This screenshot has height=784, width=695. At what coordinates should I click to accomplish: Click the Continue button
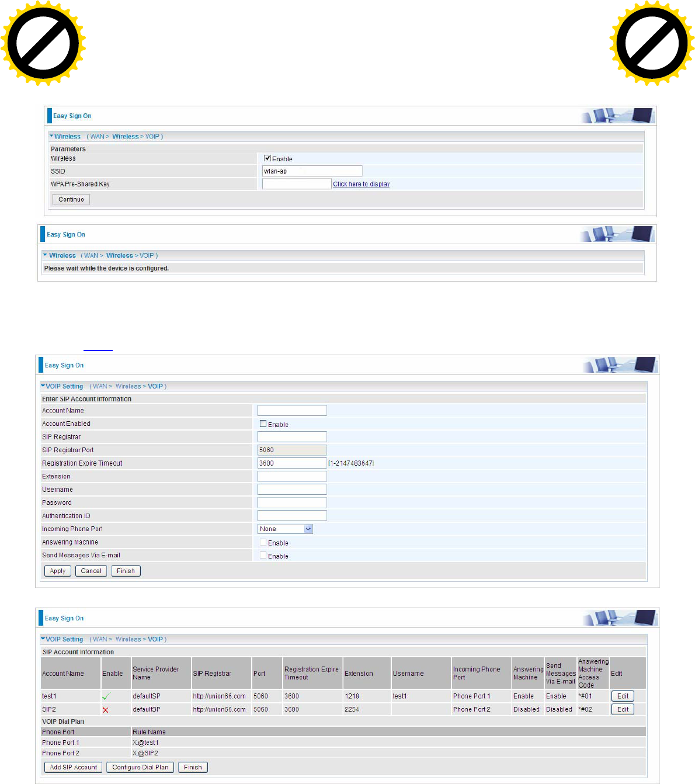tap(71, 199)
